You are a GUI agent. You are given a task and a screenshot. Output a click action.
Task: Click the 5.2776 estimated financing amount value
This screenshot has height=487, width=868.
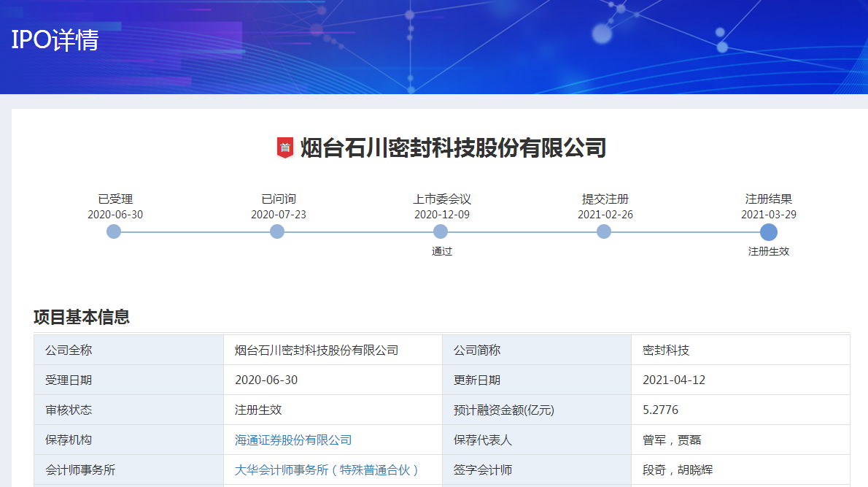tap(660, 410)
